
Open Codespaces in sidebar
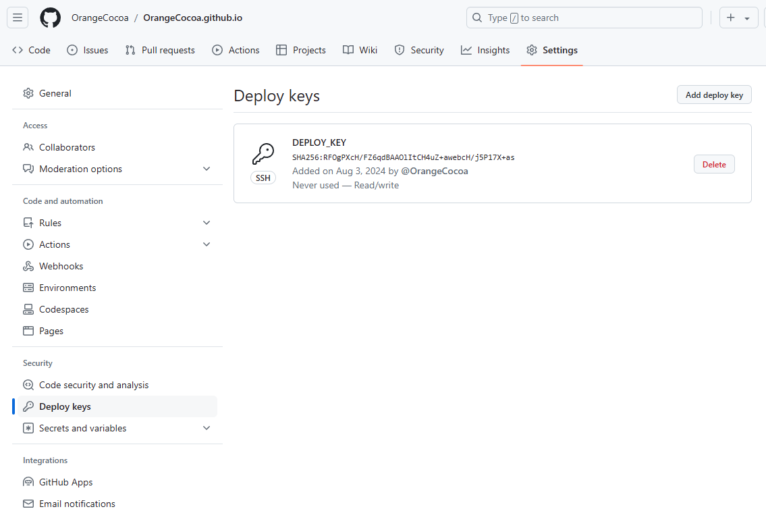point(117,309)
